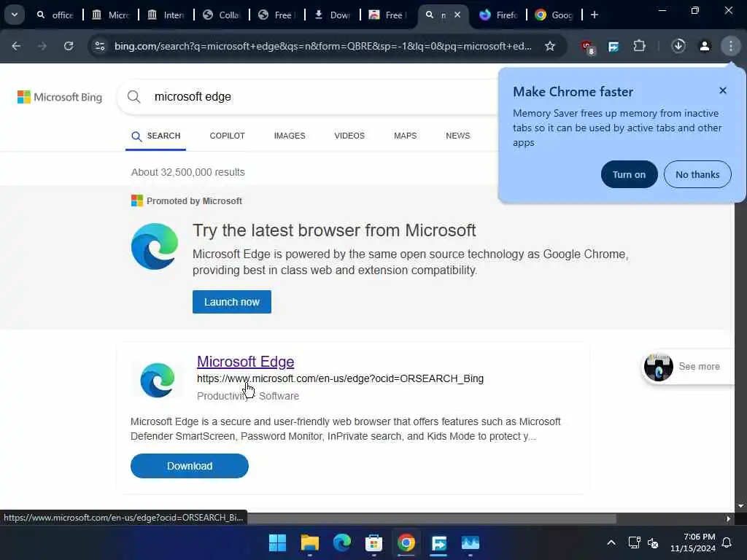The width and height of the screenshot is (747, 560).
Task: Open Chrome three-dot menu
Action: point(731,46)
